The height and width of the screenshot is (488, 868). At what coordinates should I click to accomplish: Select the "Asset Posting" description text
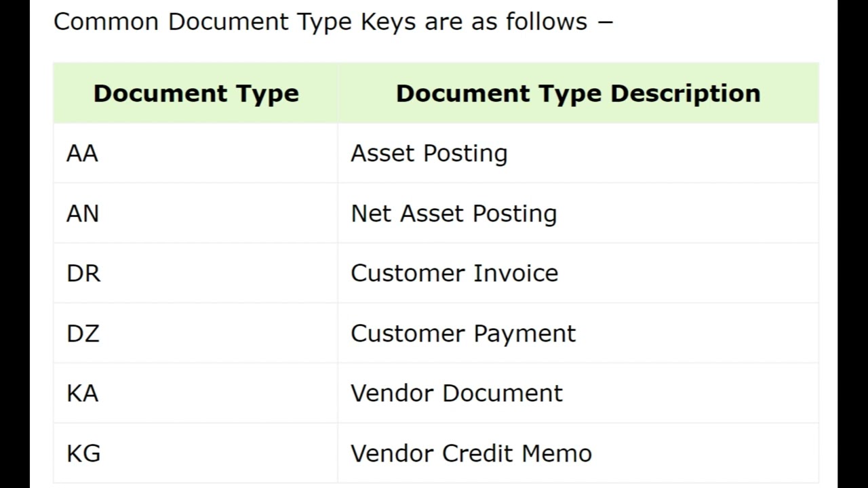(x=429, y=154)
